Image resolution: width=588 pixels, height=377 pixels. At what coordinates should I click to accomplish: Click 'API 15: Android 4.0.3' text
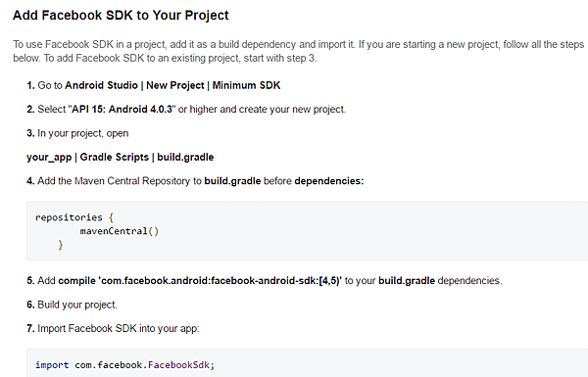(122, 110)
